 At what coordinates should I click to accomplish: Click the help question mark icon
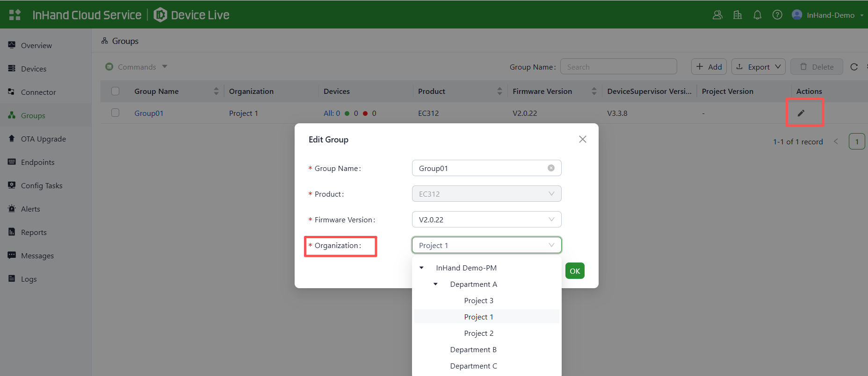coord(777,15)
